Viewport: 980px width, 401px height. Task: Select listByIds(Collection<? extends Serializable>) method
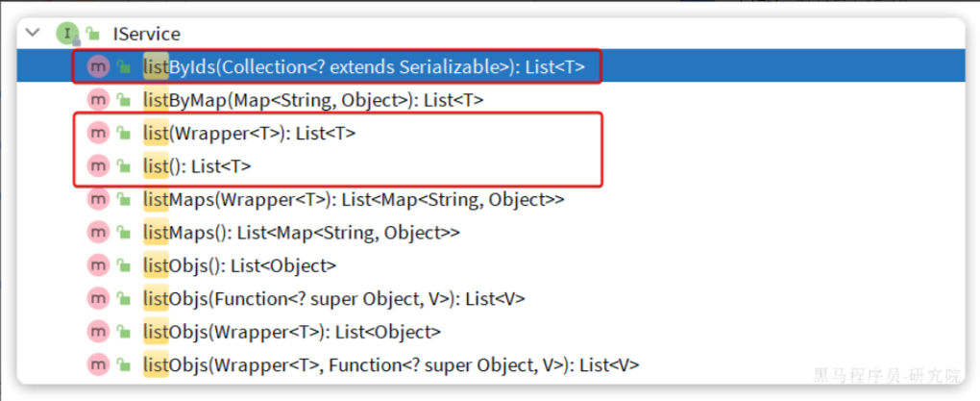(x=363, y=66)
